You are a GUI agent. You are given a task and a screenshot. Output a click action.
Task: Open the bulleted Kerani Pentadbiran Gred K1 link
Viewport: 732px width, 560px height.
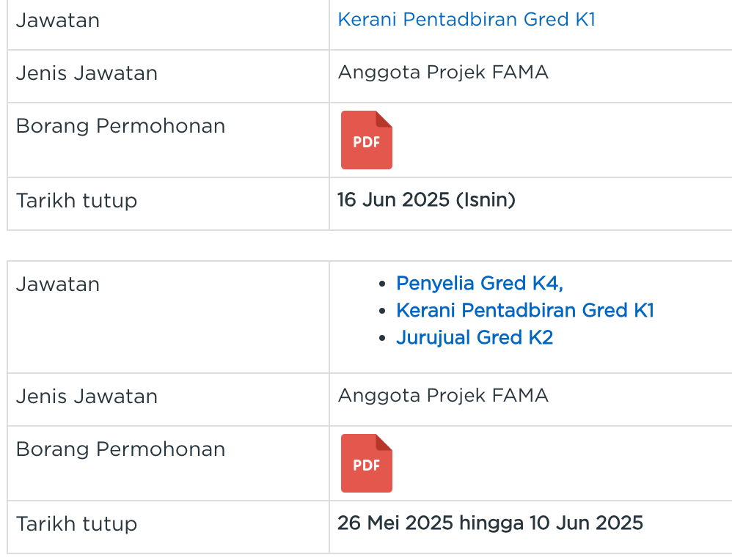coord(524,311)
